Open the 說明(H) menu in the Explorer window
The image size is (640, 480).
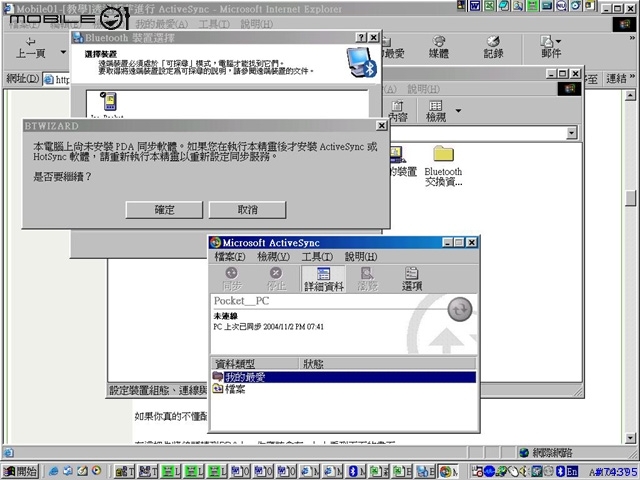pyautogui.click(x=423, y=89)
